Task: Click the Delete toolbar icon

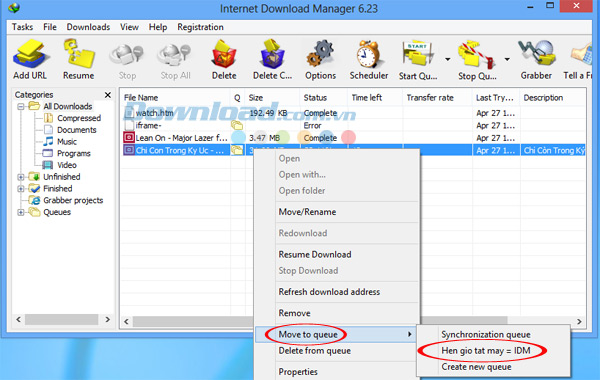Action: (x=224, y=54)
